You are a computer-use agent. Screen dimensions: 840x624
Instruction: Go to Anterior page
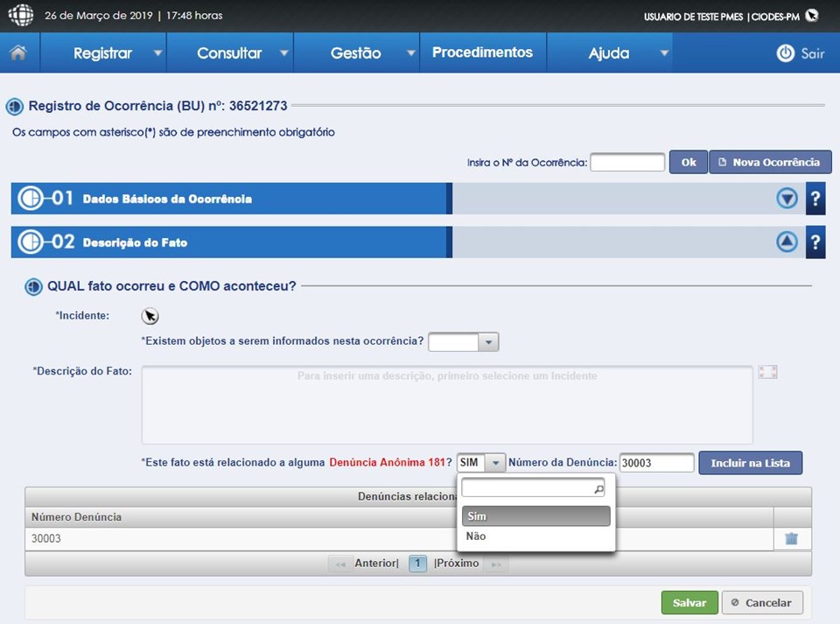pyautogui.click(x=376, y=564)
